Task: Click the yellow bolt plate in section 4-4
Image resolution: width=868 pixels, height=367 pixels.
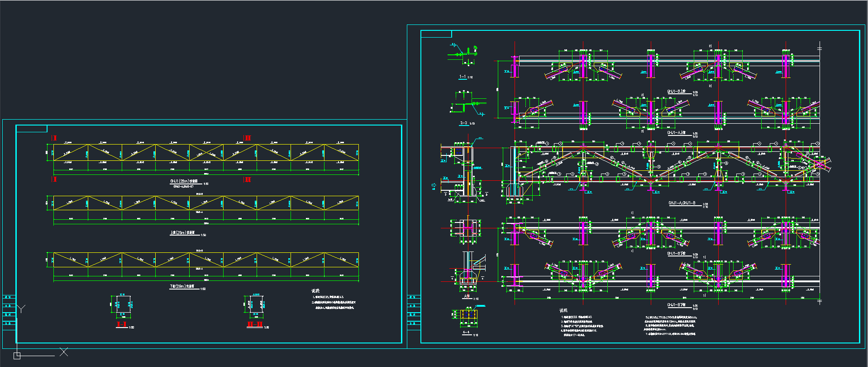Action: (x=469, y=315)
